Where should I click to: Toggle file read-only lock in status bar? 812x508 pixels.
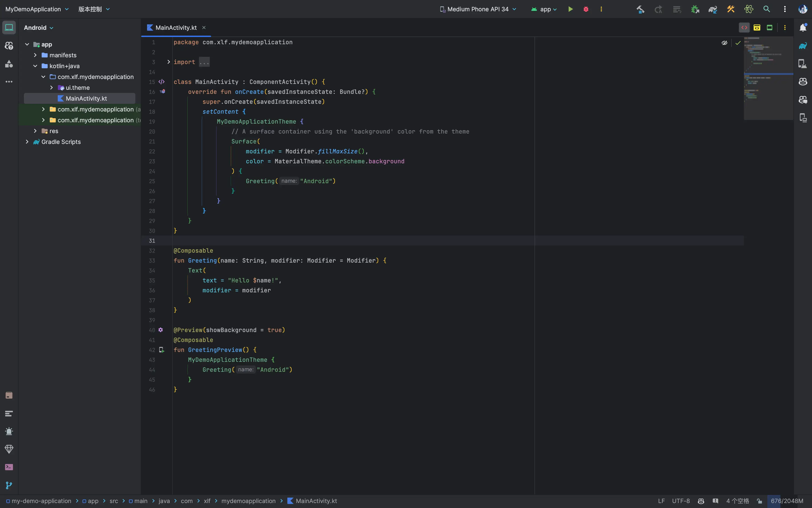[x=760, y=501]
